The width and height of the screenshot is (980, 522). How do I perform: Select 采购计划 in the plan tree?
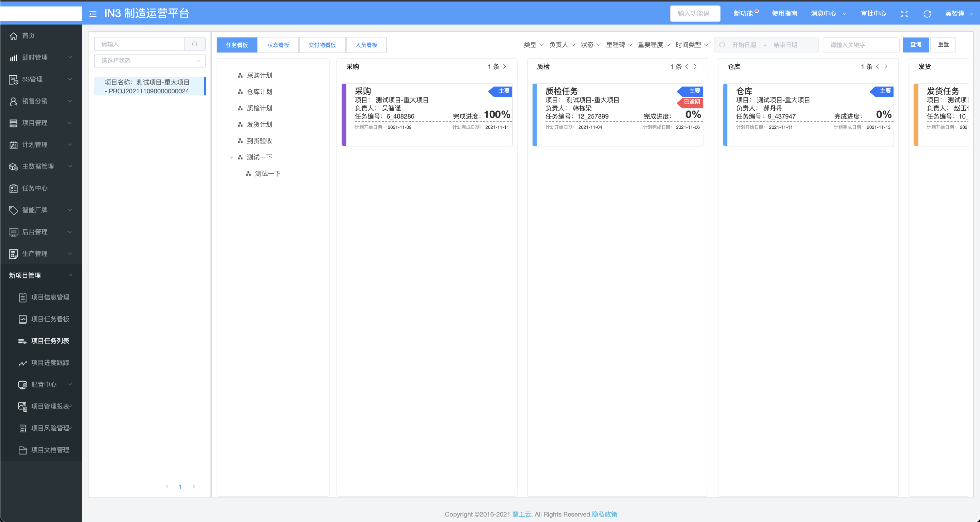click(259, 75)
